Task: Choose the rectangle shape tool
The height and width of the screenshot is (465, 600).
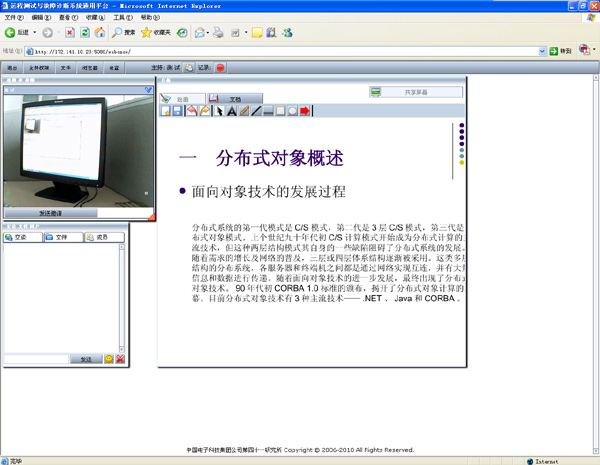Action: (281, 111)
